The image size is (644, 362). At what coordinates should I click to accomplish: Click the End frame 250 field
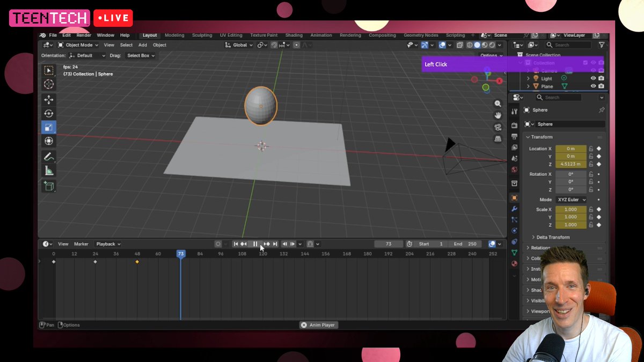[465, 244]
